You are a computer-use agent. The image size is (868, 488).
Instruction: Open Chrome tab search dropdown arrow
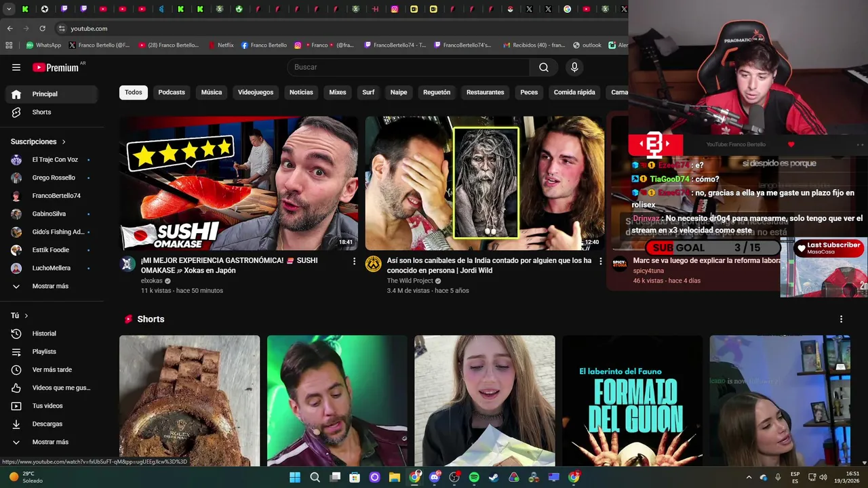coord(9,9)
